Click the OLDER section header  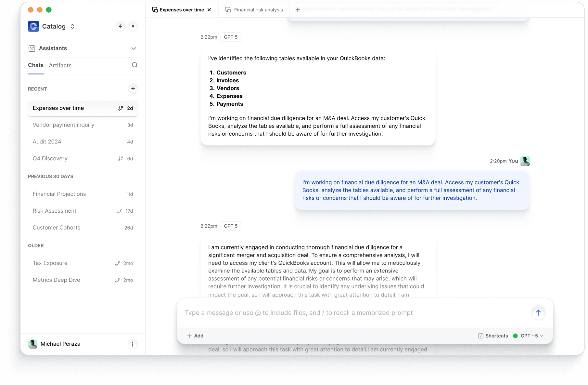pos(36,246)
